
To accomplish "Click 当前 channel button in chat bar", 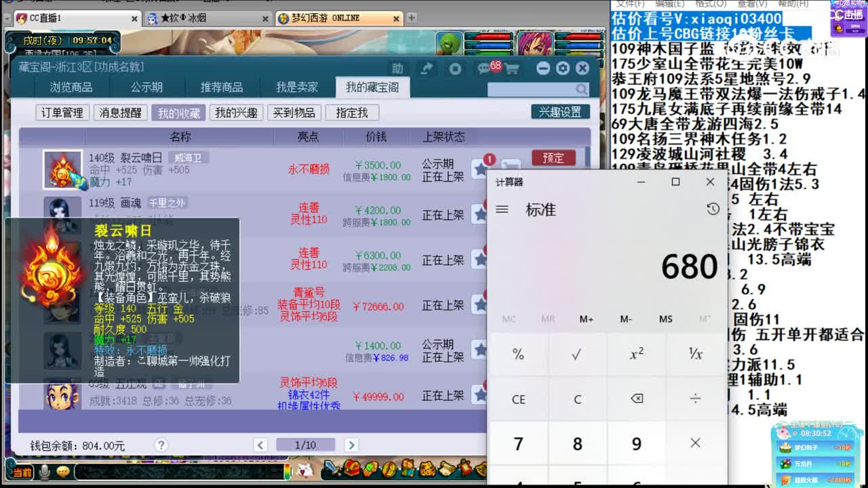I will click(22, 472).
